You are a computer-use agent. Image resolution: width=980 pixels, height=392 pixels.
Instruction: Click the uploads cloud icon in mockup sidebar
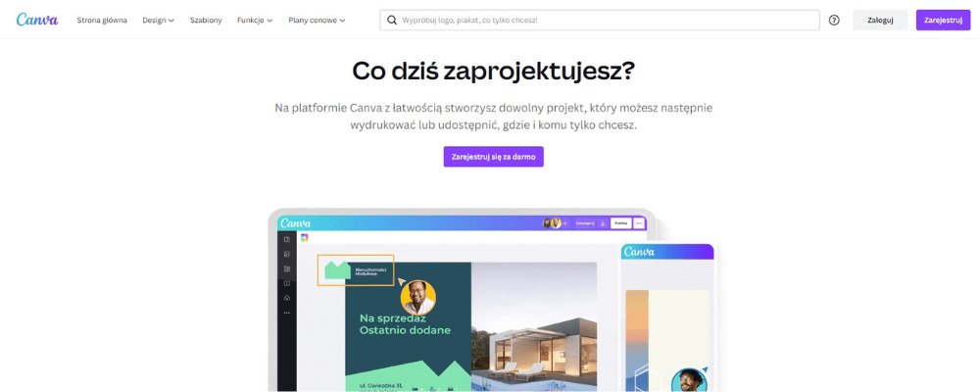[287, 298]
